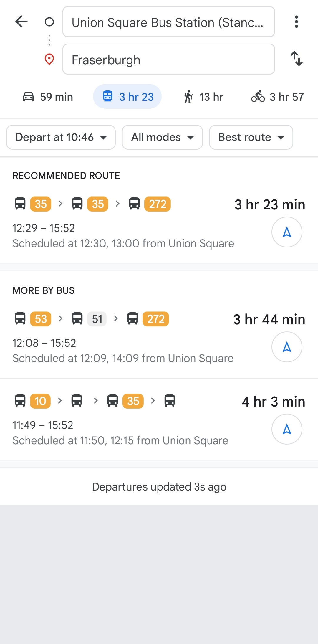The image size is (318, 644).
Task: Select driving mode showing 59 min
Action: tap(48, 97)
